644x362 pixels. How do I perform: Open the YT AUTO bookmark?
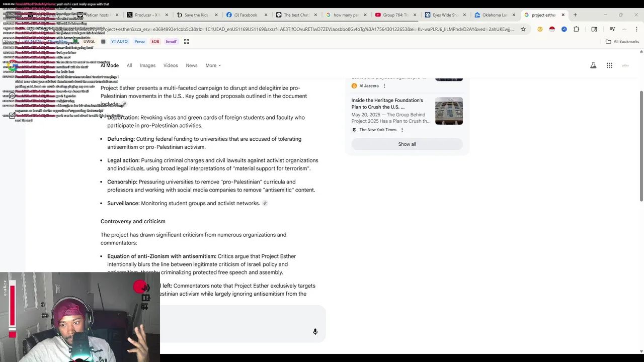point(119,42)
